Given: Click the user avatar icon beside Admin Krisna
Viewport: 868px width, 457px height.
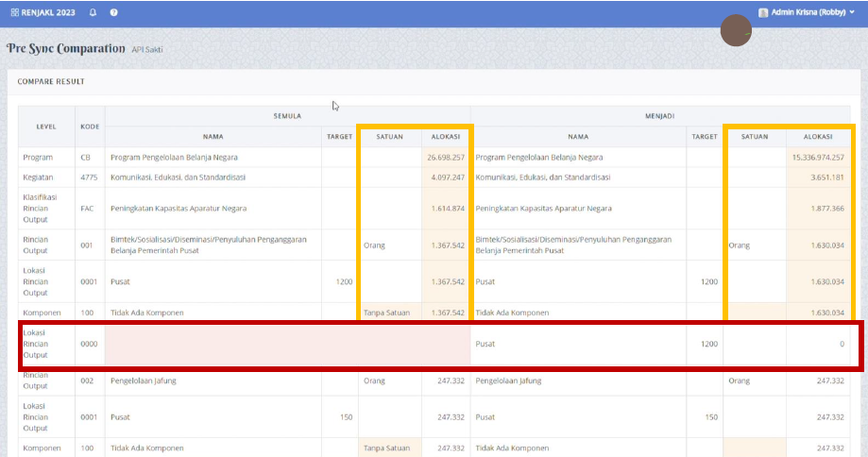Looking at the screenshot, I should pos(763,13).
